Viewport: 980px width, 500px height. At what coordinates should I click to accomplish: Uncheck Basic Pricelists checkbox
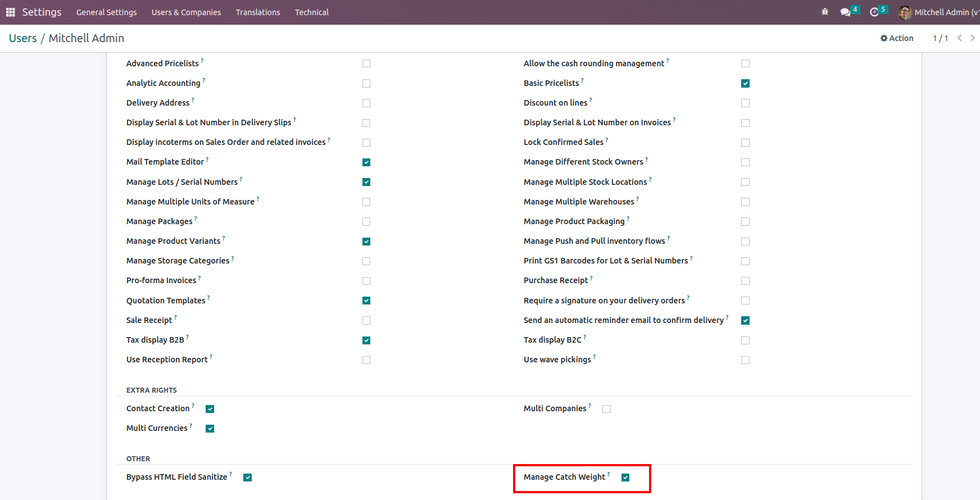745,83
